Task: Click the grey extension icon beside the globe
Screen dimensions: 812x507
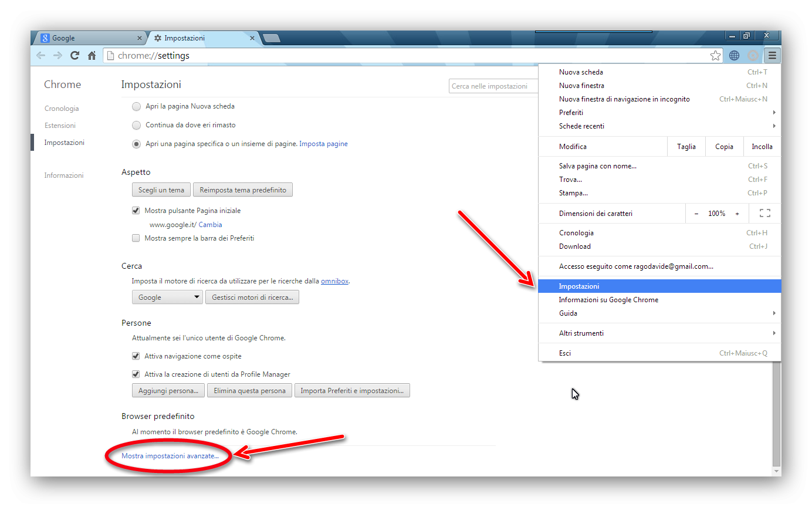Action: tap(753, 56)
